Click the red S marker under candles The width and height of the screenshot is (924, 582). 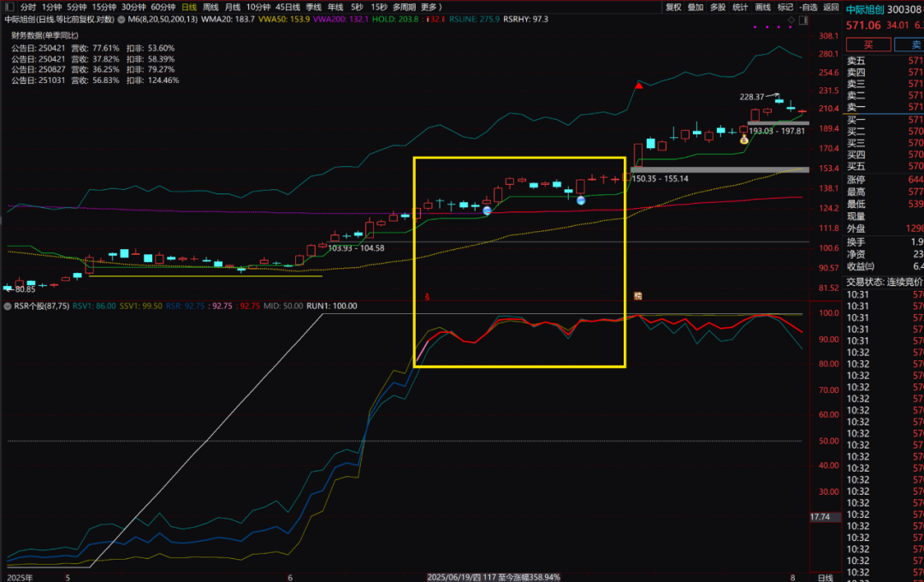click(427, 297)
